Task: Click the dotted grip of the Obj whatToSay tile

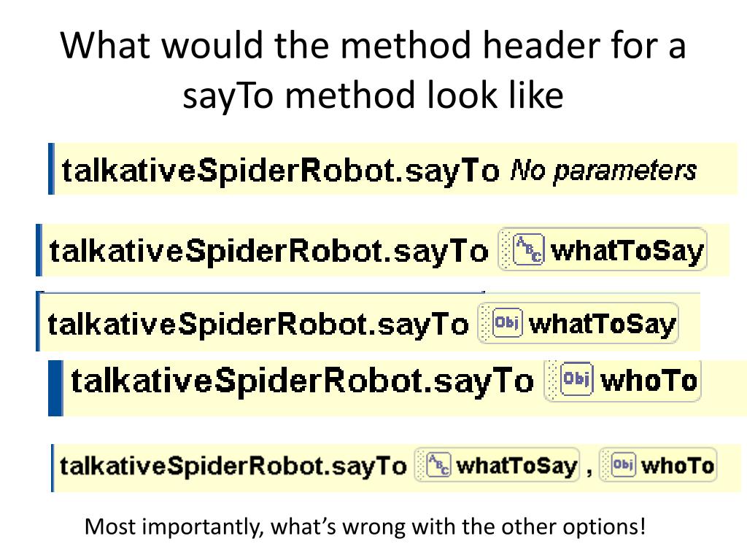Action: pos(484,323)
